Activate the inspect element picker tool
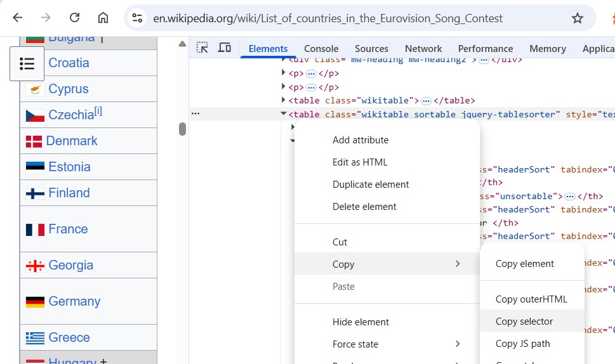Screen dimensions: 615x364 tap(202, 48)
